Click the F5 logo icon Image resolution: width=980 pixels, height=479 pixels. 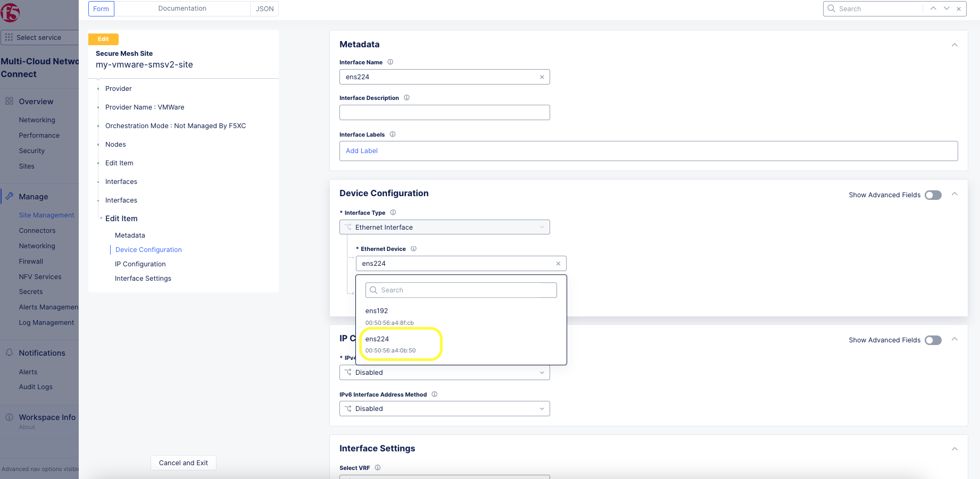10,12
